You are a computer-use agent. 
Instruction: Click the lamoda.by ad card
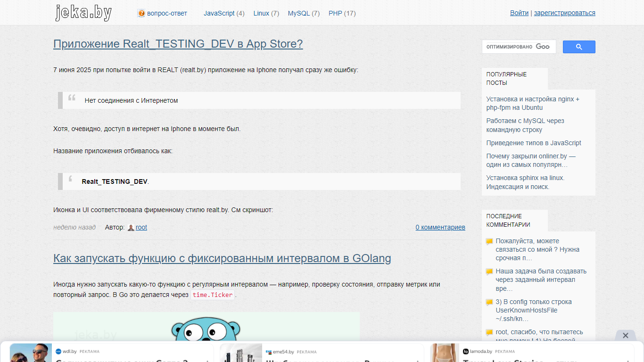click(x=532, y=353)
